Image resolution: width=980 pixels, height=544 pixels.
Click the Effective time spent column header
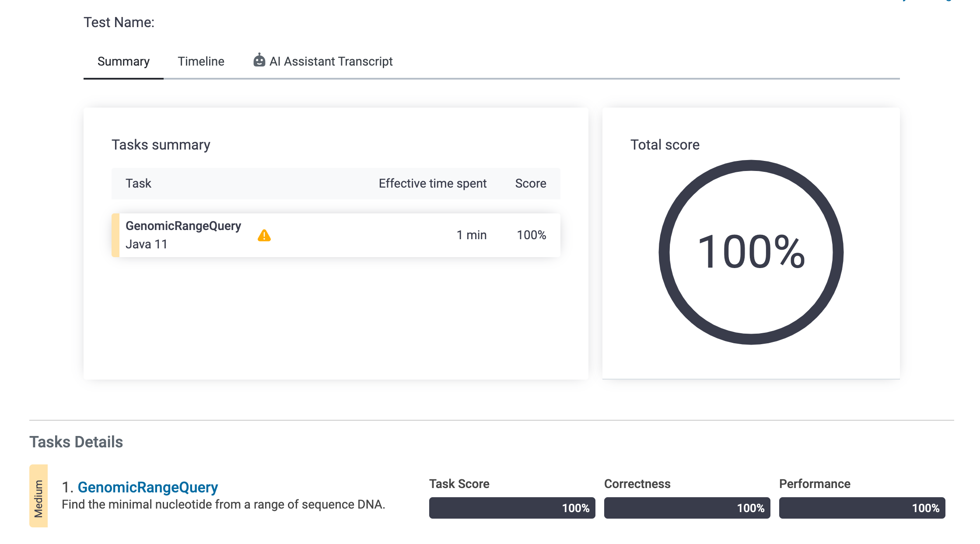tap(432, 183)
